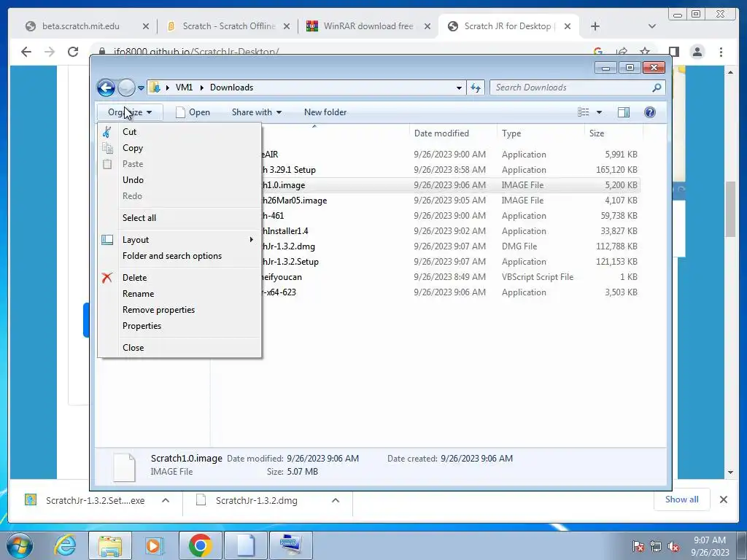Open options for ScratchJr-1.3.2.dmg download
Screen dimensions: 747x560
point(336,500)
